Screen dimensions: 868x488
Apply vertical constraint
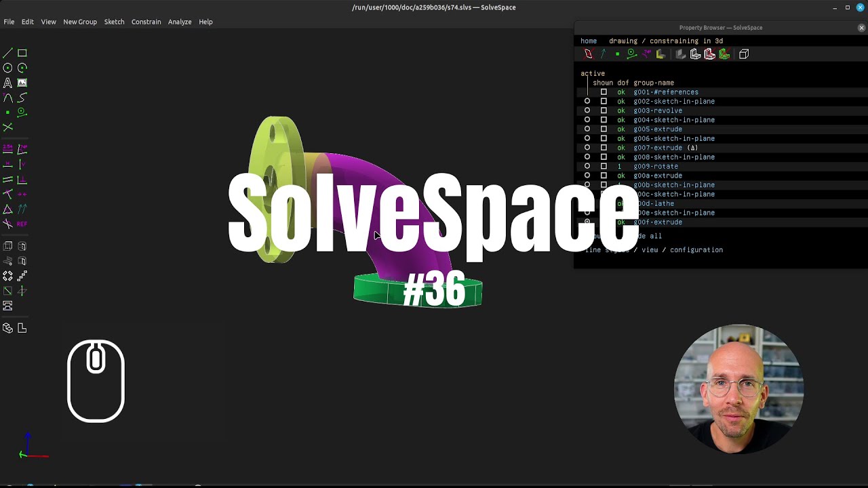[x=22, y=164]
